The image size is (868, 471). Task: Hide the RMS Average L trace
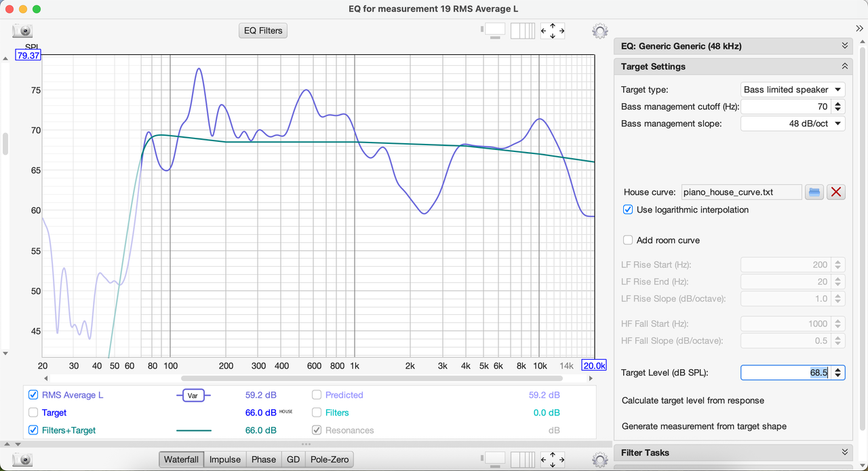point(33,395)
